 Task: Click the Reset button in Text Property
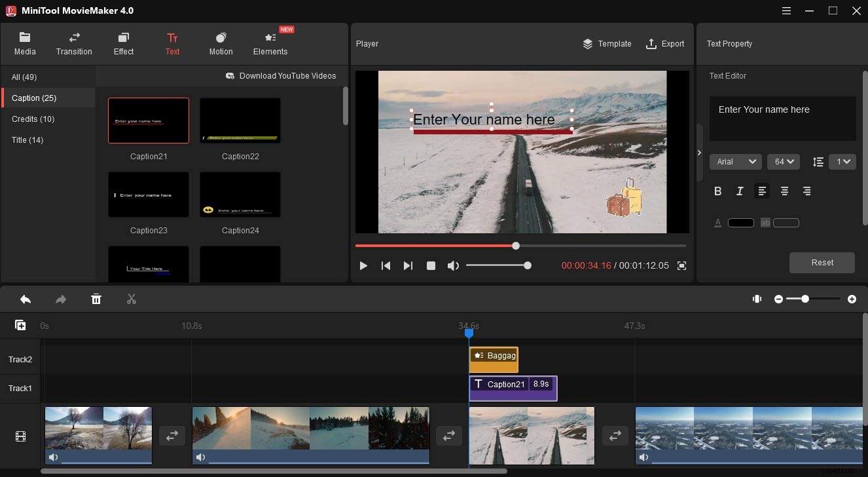coord(822,262)
